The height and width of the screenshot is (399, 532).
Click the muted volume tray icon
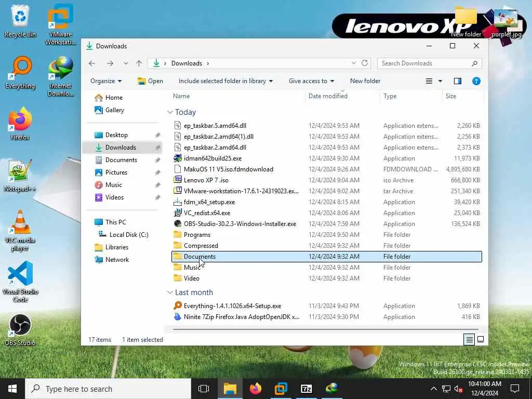[x=458, y=389]
